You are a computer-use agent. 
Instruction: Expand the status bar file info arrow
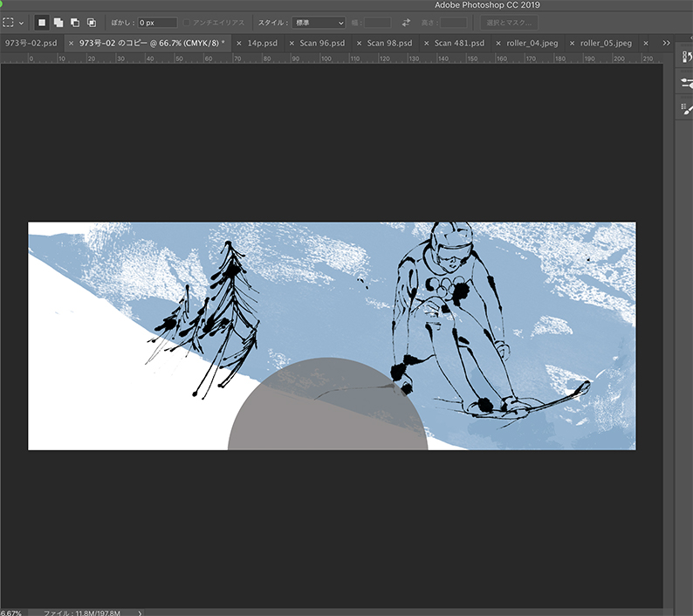pyautogui.click(x=140, y=613)
